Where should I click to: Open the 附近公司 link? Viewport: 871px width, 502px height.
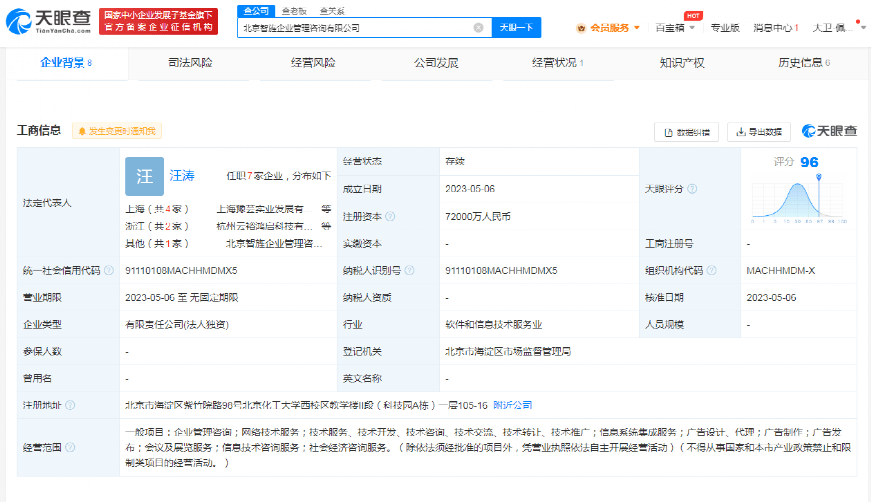pyautogui.click(x=513, y=405)
